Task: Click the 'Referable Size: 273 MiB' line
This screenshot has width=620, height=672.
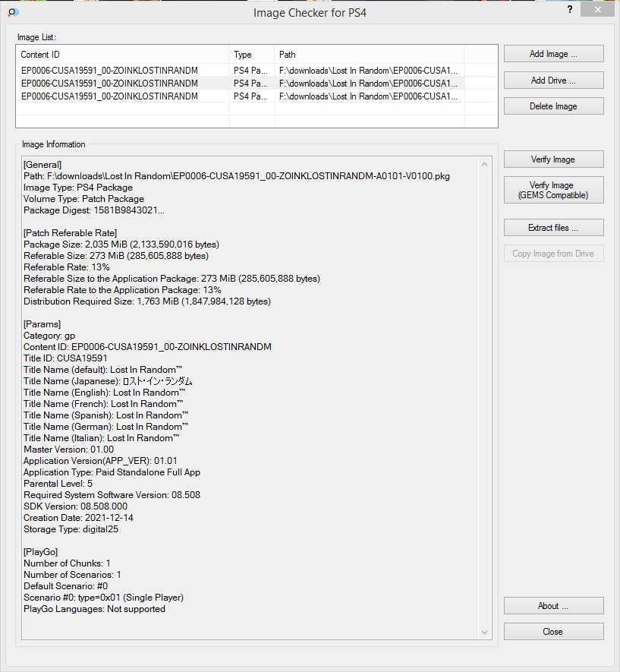Action: tap(116, 256)
